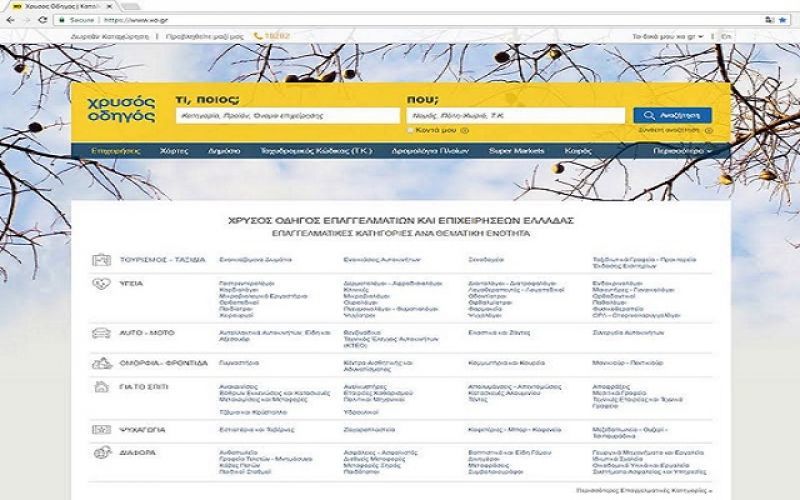Click the ΓΙΑ ΤΟ ΣΠΙΤΙ category heading
The height and width of the screenshot is (500, 800).
coord(143,387)
